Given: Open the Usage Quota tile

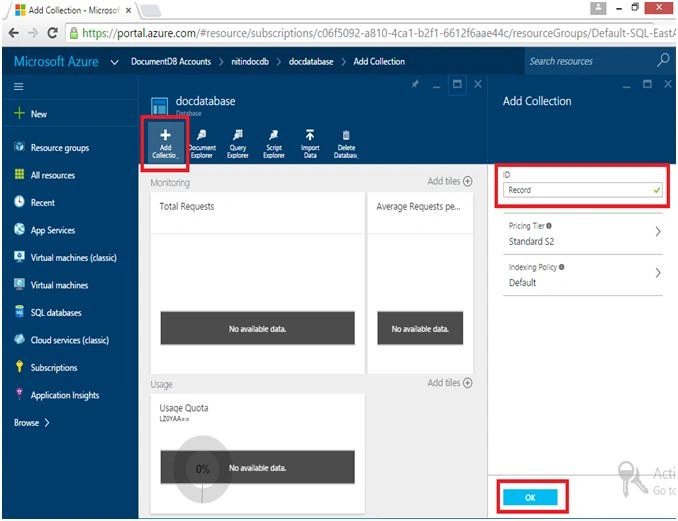Looking at the screenshot, I should pos(257,453).
